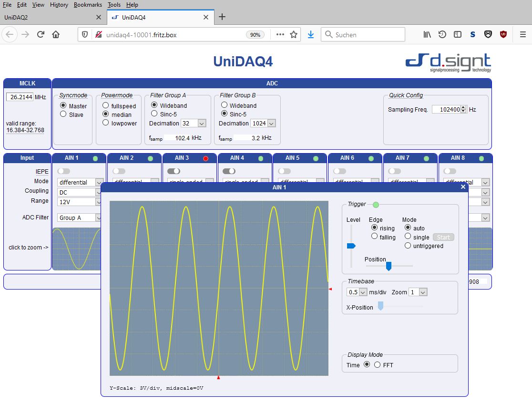Click the Sampling Freq. spinner arrows
The image size is (532, 404).
pos(463,109)
